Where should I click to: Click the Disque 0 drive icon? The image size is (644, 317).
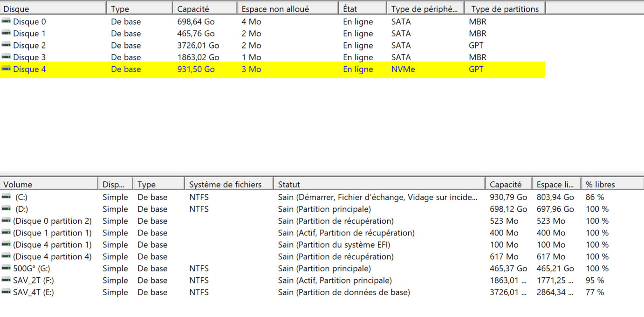6,21
